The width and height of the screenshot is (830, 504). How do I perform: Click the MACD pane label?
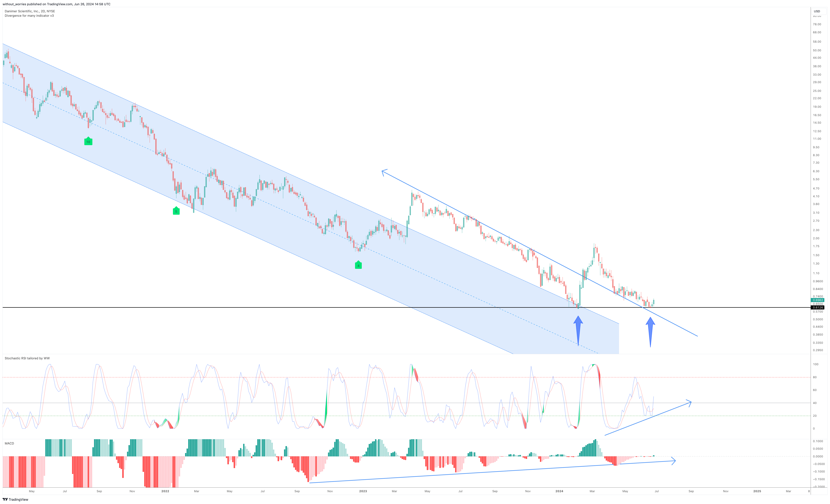(x=9, y=443)
